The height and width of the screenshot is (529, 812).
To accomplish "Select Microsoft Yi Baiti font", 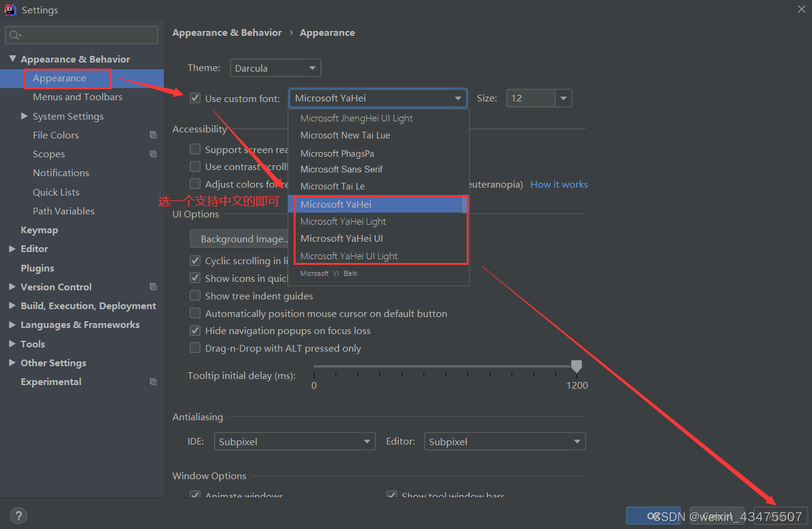I will [x=375, y=273].
